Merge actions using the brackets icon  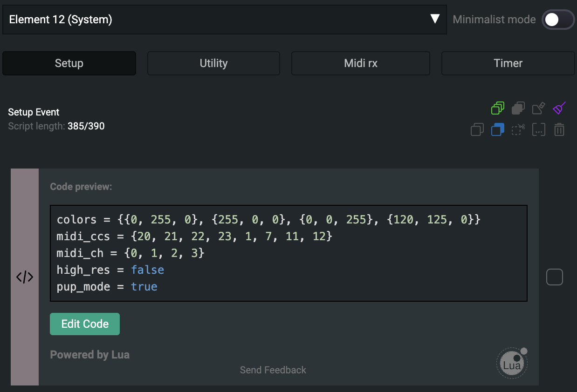click(538, 129)
